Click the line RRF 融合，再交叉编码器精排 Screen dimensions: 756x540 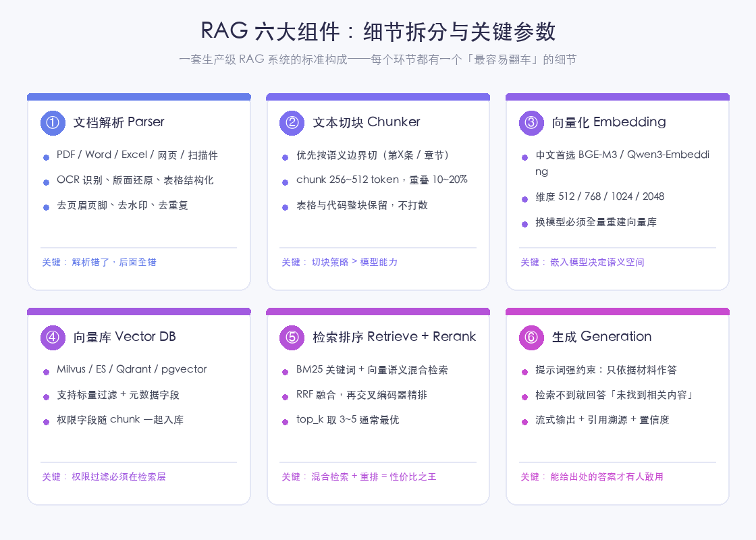[x=362, y=394]
